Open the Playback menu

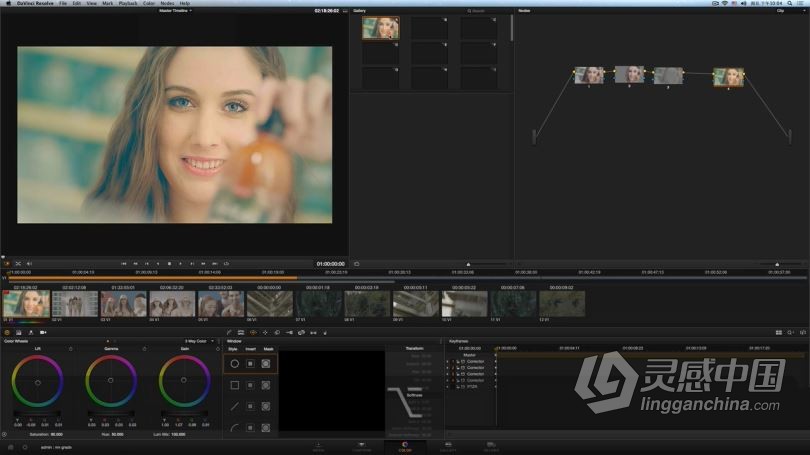tap(128, 3)
